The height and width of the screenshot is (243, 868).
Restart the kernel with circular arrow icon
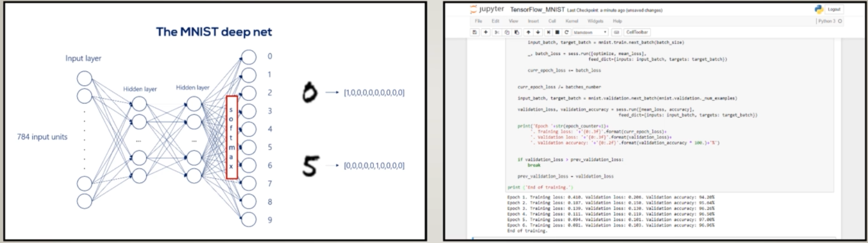[567, 32]
